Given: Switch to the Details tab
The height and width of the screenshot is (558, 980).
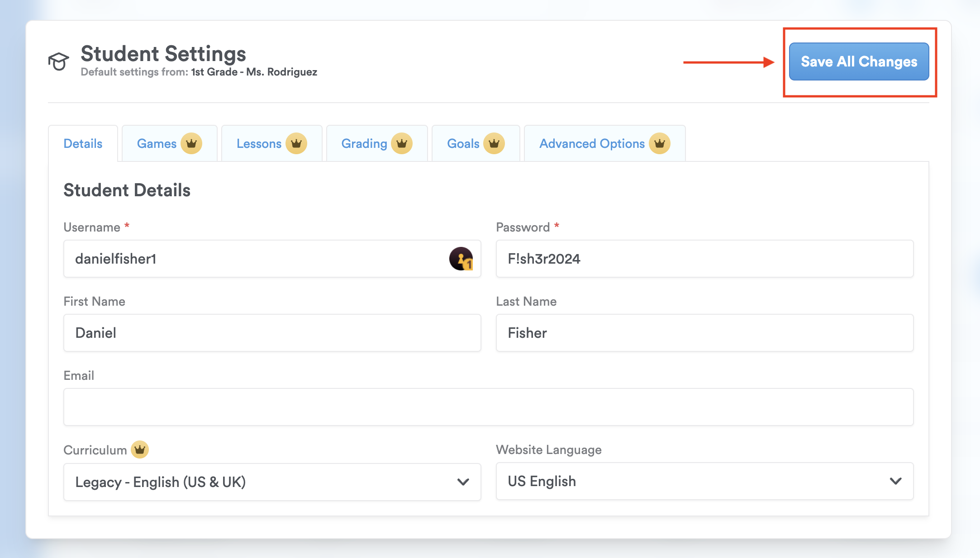Looking at the screenshot, I should tap(83, 144).
